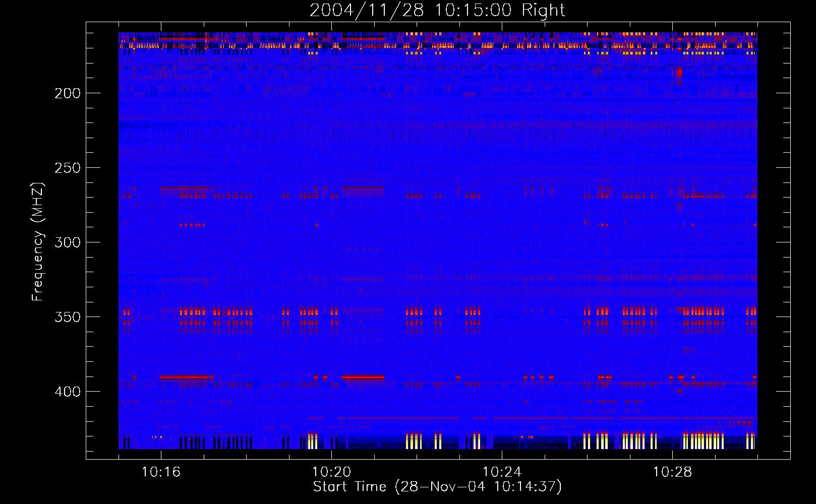Select the 200 frequency axis label
Viewport: 816px width, 504px height.
coord(67,93)
